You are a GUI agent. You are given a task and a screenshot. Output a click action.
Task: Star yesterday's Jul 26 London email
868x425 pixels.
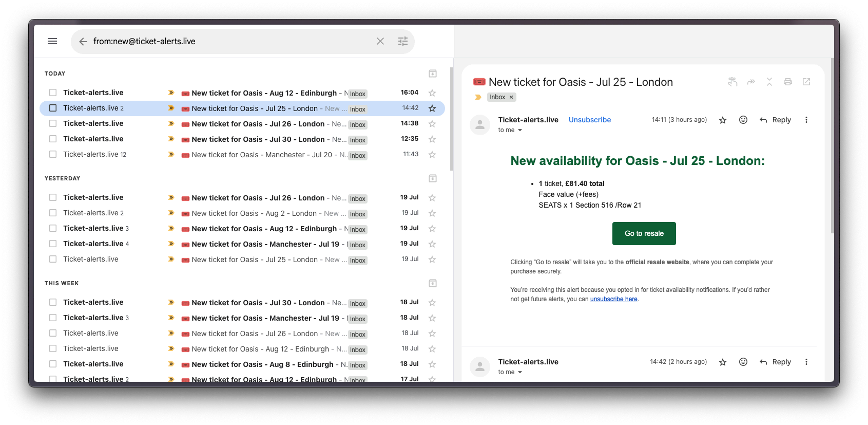pyautogui.click(x=432, y=198)
